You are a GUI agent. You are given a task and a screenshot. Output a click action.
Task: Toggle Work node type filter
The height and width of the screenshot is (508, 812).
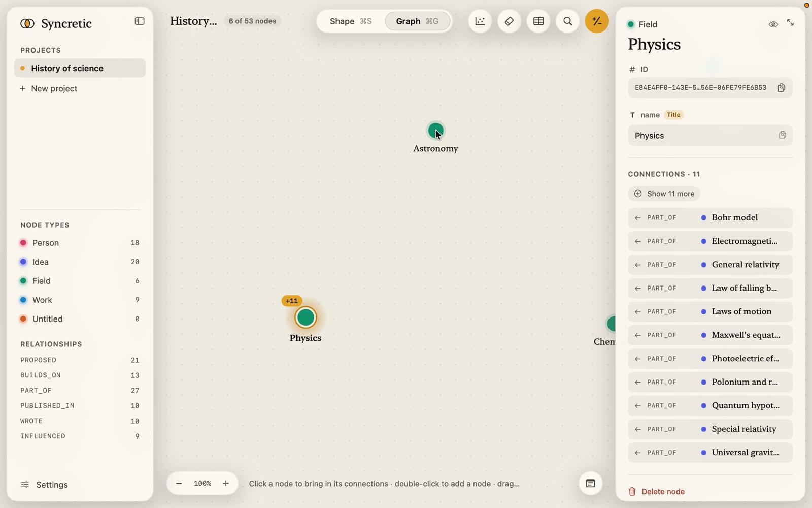click(x=80, y=300)
